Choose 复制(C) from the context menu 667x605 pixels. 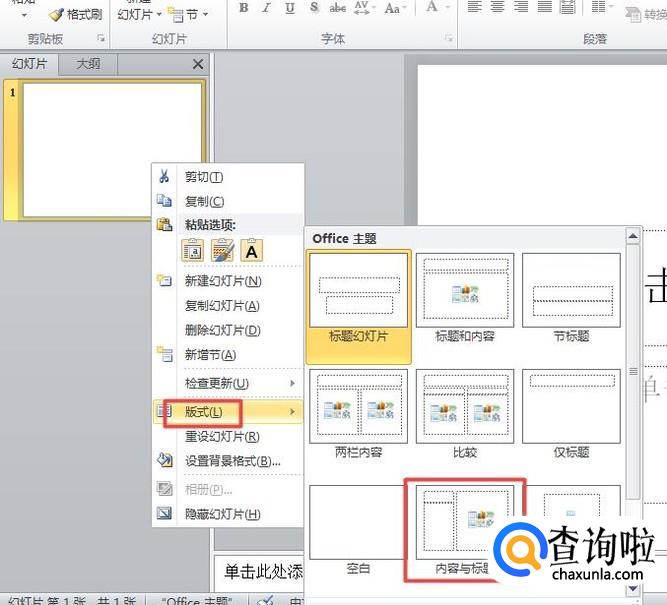(x=228, y=201)
